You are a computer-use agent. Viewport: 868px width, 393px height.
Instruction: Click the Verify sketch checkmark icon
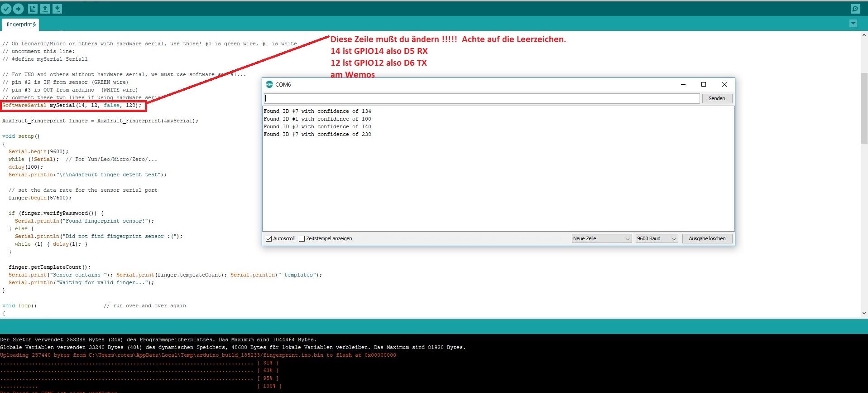(x=6, y=9)
